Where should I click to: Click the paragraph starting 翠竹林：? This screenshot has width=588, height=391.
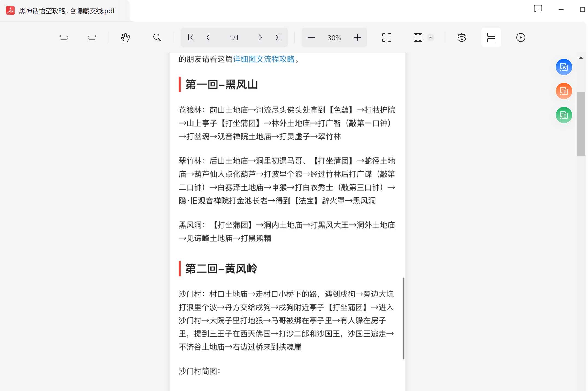[287, 181]
